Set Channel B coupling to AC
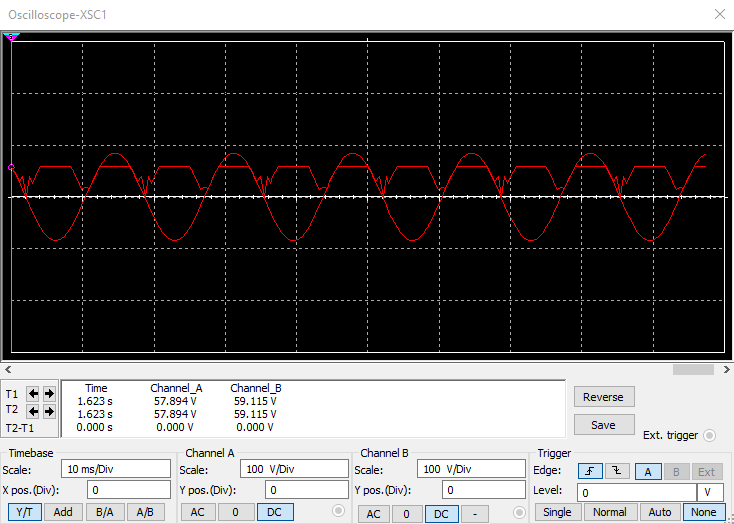The width and height of the screenshot is (734, 524). click(373, 514)
